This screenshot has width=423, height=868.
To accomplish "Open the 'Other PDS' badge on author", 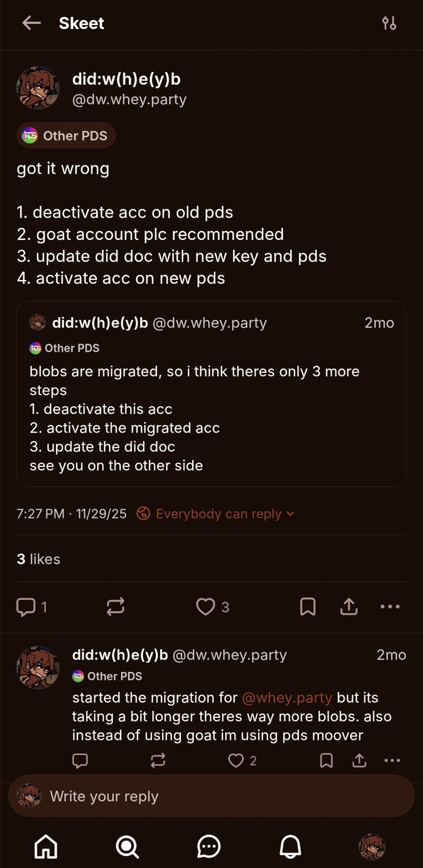I will pos(66,136).
